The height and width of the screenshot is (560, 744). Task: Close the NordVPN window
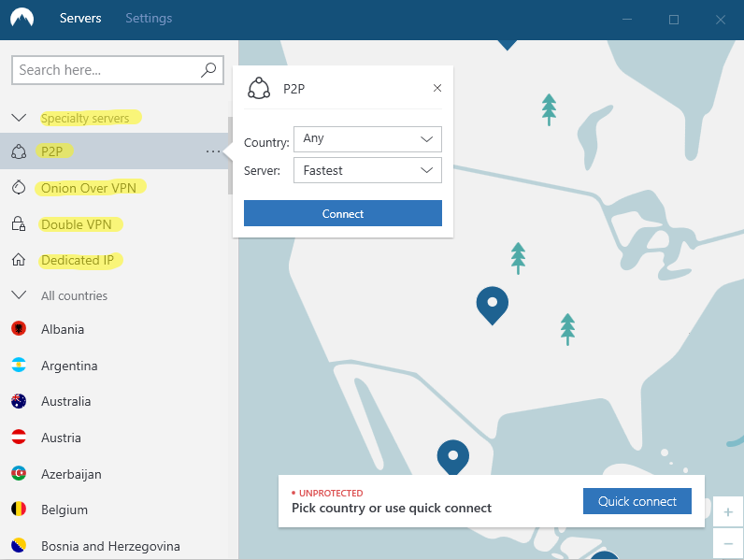click(721, 20)
